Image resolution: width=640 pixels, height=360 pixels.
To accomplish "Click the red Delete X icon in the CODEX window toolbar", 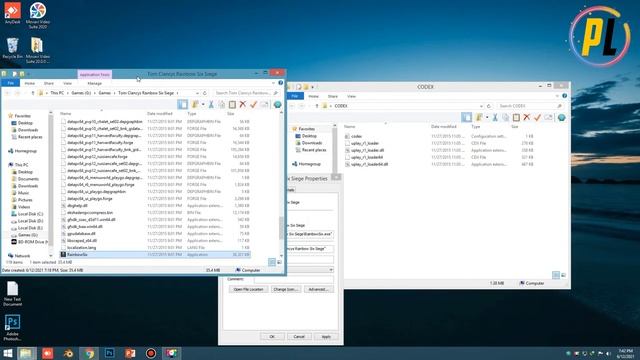I will [x=527, y=118].
